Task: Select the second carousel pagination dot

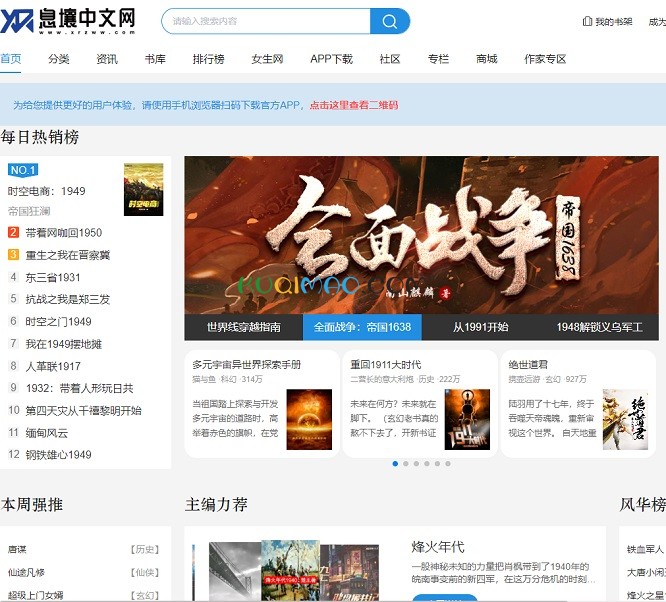Action: [406, 464]
